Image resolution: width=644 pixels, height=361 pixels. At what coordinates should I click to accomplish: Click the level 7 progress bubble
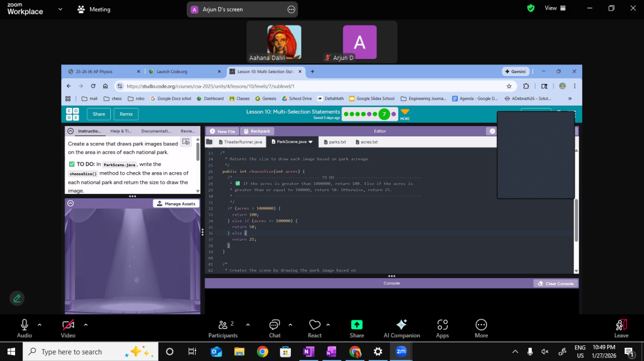[384, 114]
